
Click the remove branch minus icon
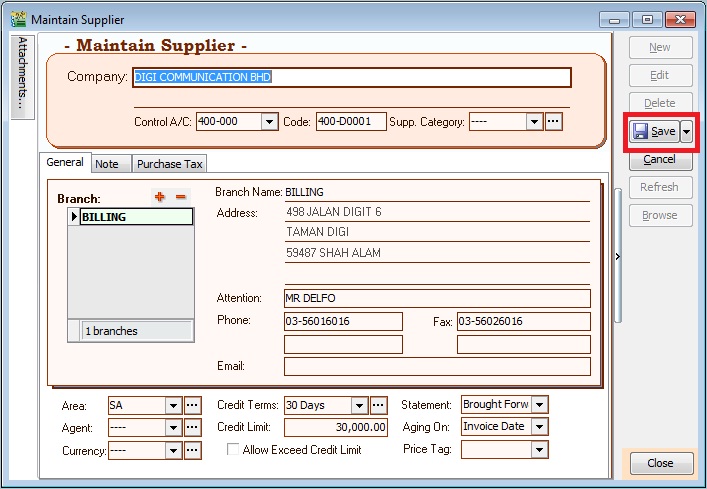[181, 197]
